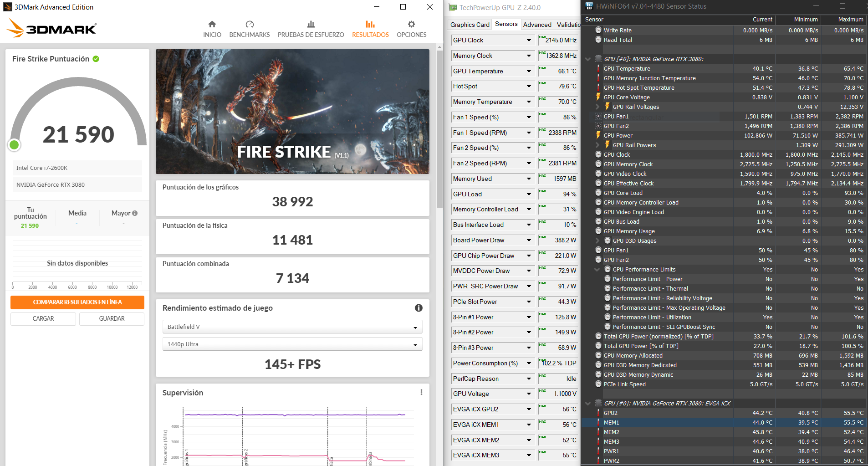
Task: Open PRUEBAS DE ESFUERZO chart icon
Action: (x=311, y=25)
